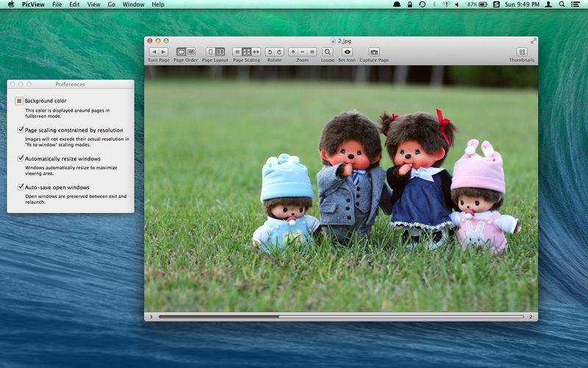This screenshot has height=368, width=588.
Task: Open the Help menu
Action: [158, 4]
